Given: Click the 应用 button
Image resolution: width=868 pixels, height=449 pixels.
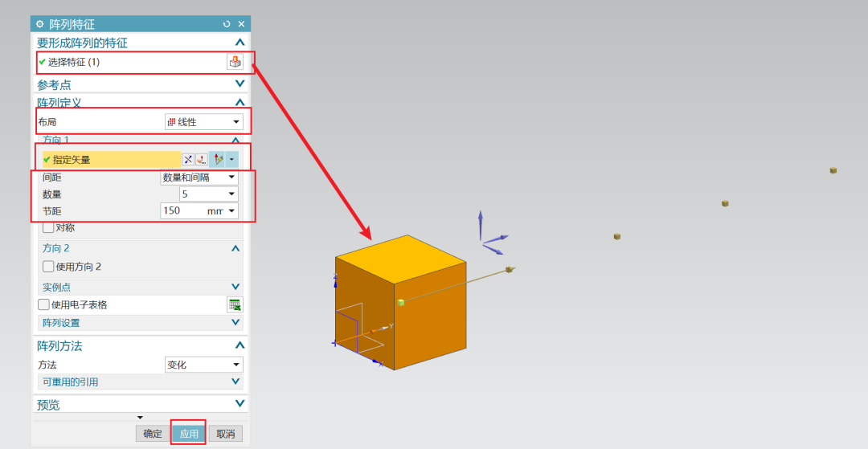Looking at the screenshot, I should point(189,434).
